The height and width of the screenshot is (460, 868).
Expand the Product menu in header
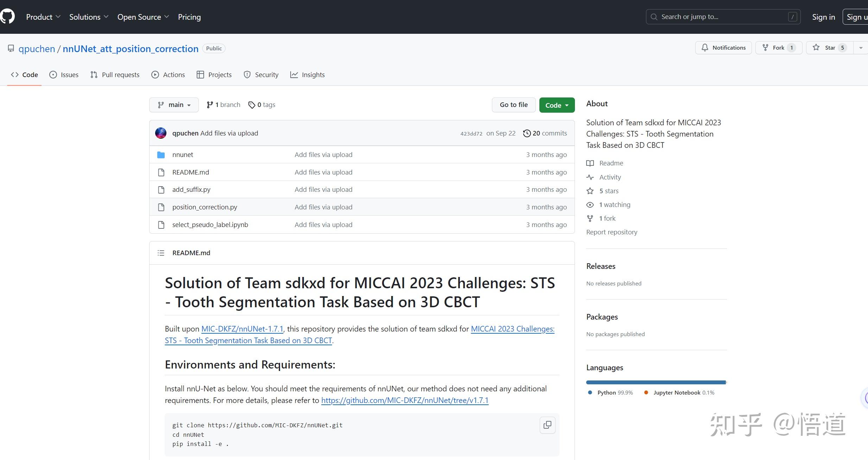[x=43, y=17]
